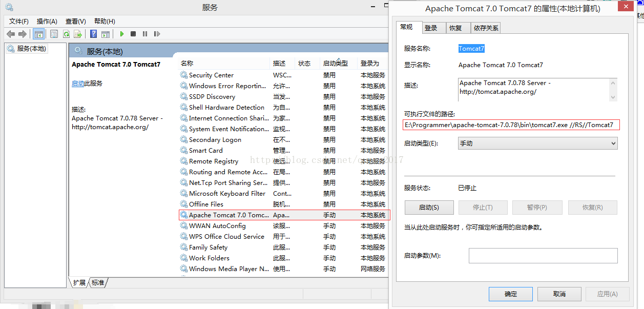The width and height of the screenshot is (644, 309).
Task: Click the gear icon beside Secondary Logon
Action: pos(184,139)
